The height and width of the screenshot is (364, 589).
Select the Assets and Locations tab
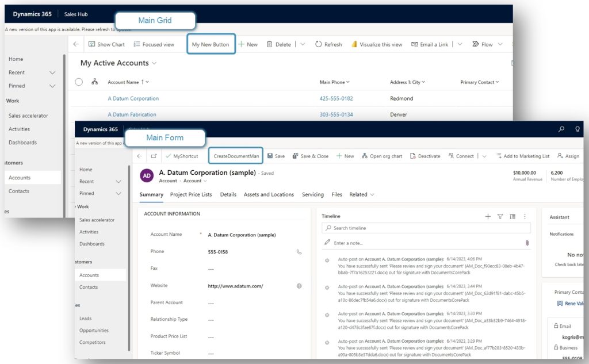click(269, 194)
